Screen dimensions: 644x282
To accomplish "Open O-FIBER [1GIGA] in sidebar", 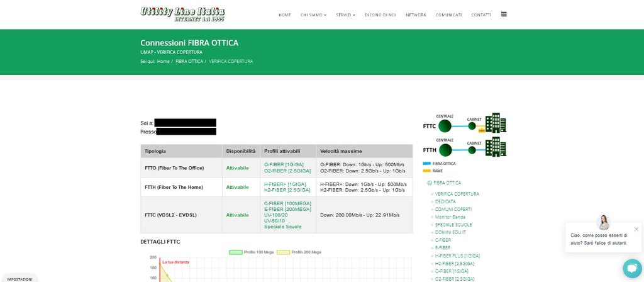I will pyautogui.click(x=452, y=271).
